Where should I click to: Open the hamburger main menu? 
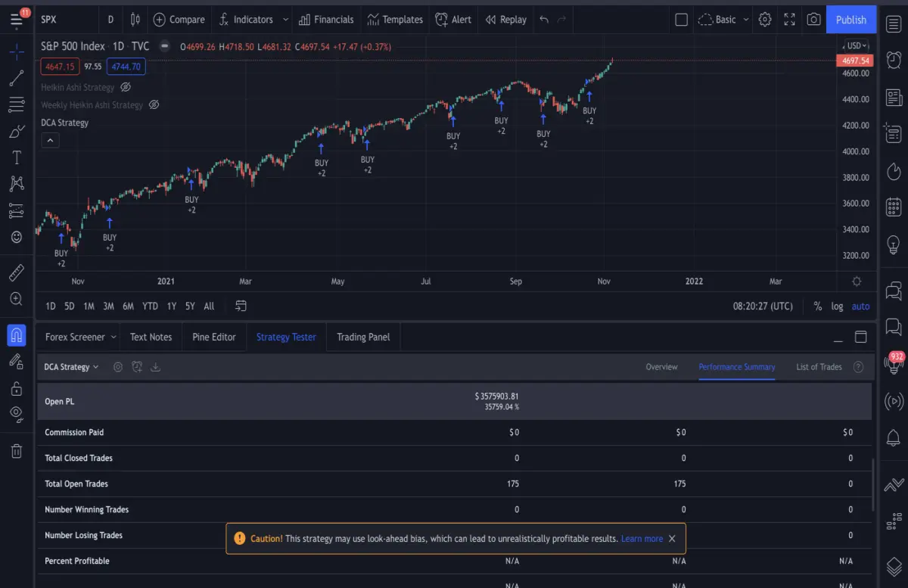[x=17, y=19]
